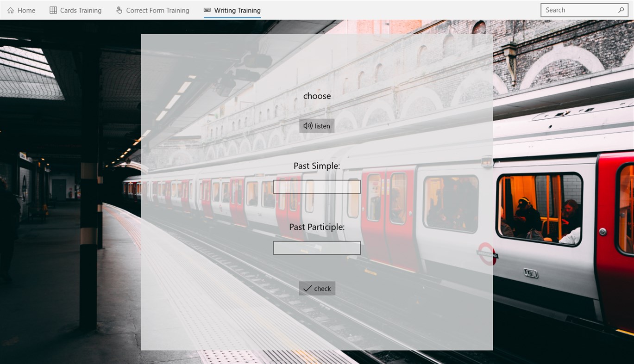Click the Past Participle input field
634x364 pixels.
(x=317, y=248)
